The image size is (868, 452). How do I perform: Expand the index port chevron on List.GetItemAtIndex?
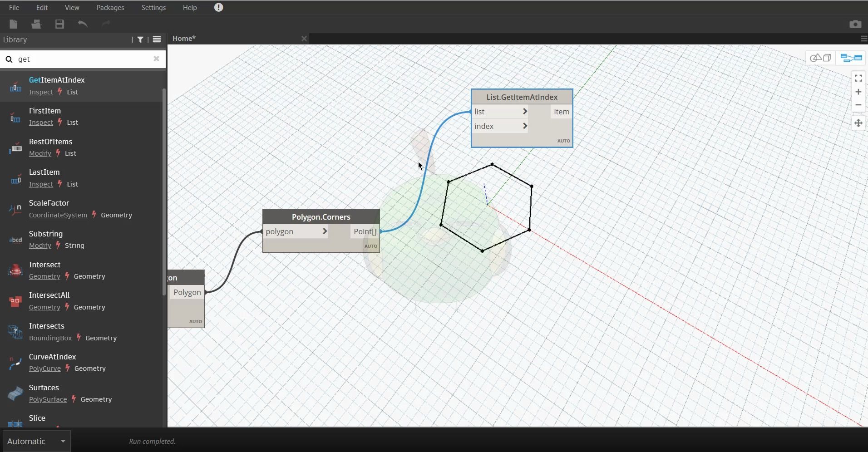(525, 126)
